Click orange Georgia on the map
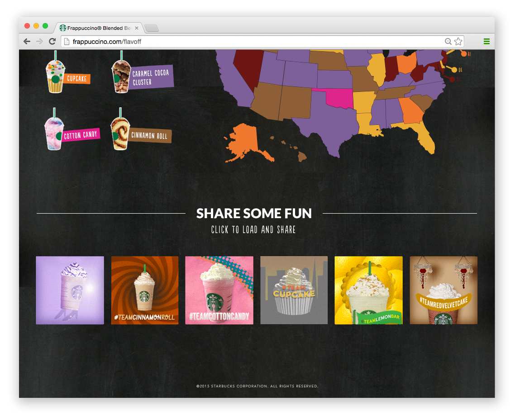 [411, 112]
